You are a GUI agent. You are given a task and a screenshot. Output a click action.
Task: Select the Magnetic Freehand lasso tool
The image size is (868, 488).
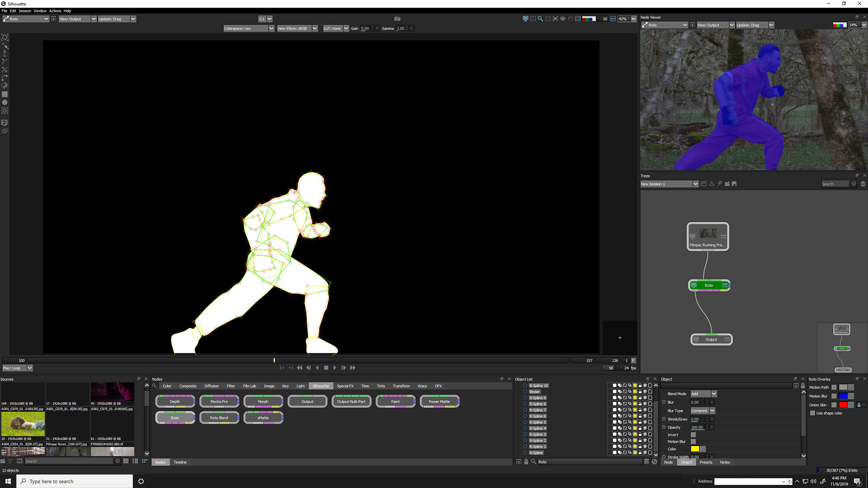(5, 86)
